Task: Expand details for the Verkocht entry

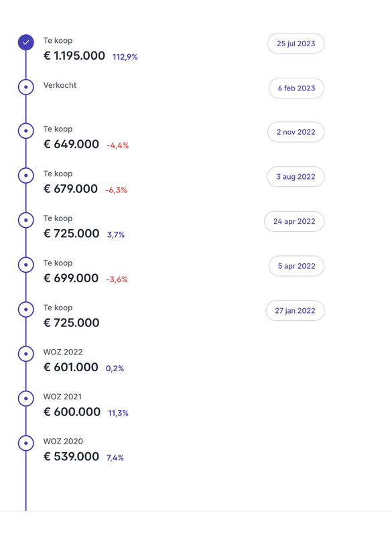Action: [x=60, y=86]
